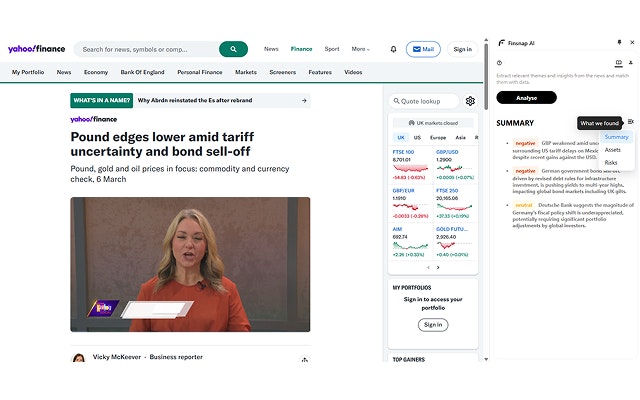Viewport: 640px width, 400px height.
Task: Expand the More dropdown in top nav
Action: [360, 49]
